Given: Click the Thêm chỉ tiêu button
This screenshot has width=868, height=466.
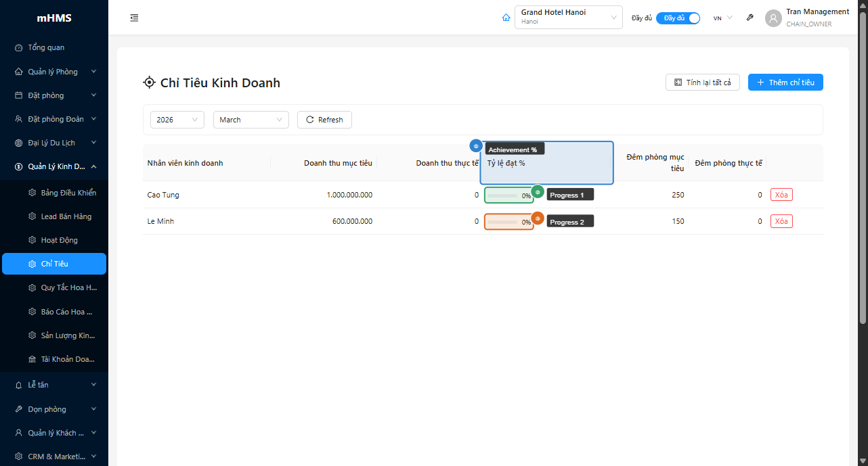Looking at the screenshot, I should coord(785,83).
